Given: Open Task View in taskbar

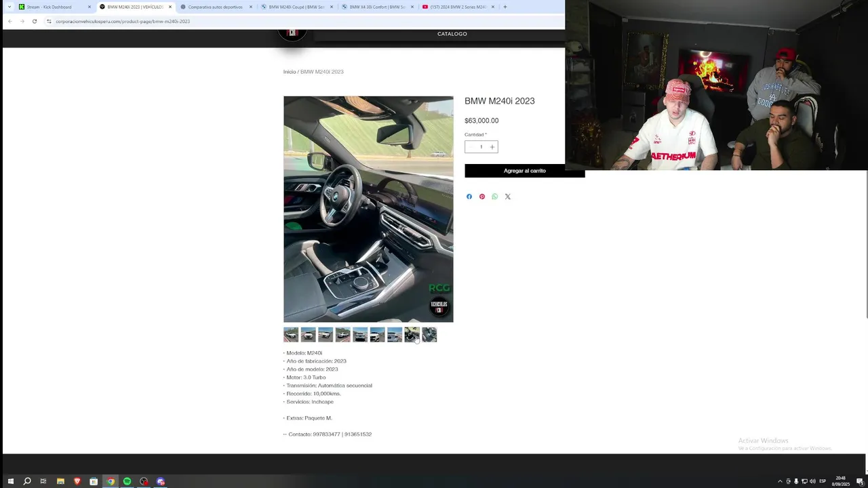Looking at the screenshot, I should [43, 481].
